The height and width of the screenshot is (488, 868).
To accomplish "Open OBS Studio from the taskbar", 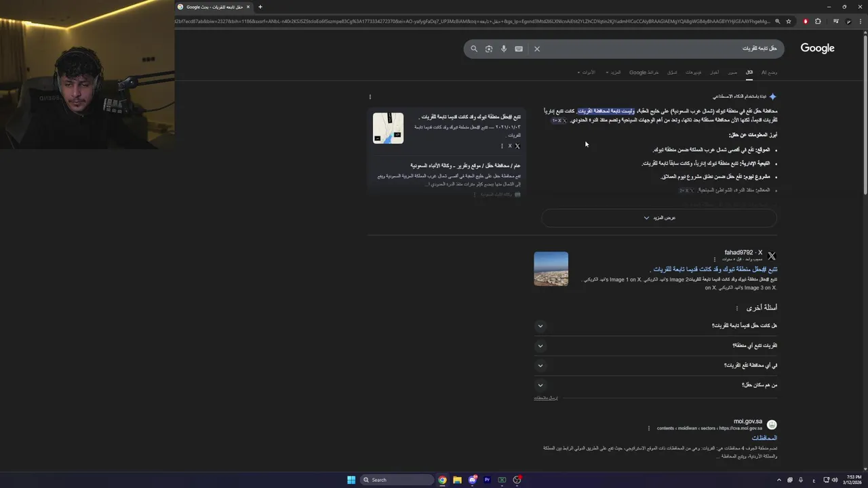I will click(x=517, y=480).
